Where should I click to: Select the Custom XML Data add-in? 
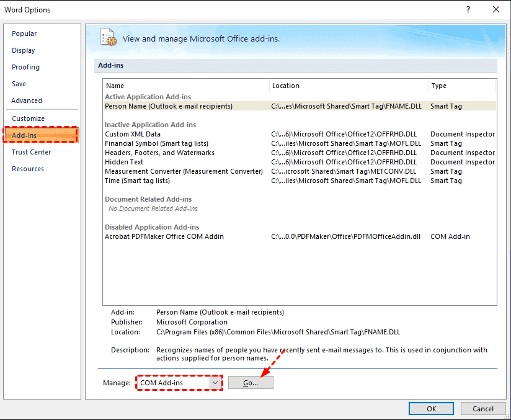(300, 135)
